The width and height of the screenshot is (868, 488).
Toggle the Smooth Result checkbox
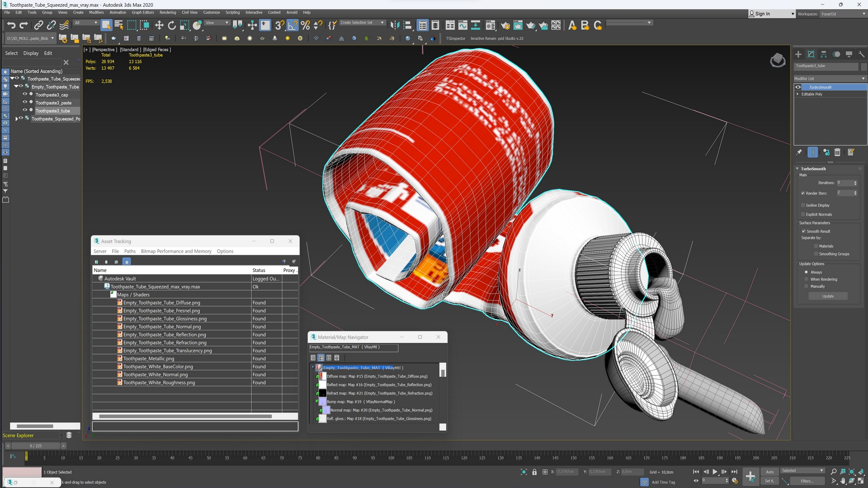click(804, 231)
